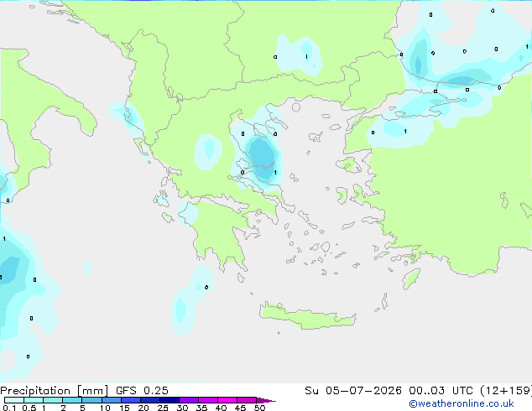Viewport: 532px width, 411px height.
Task: Click the island of Rhodes on map
Action: [411, 278]
